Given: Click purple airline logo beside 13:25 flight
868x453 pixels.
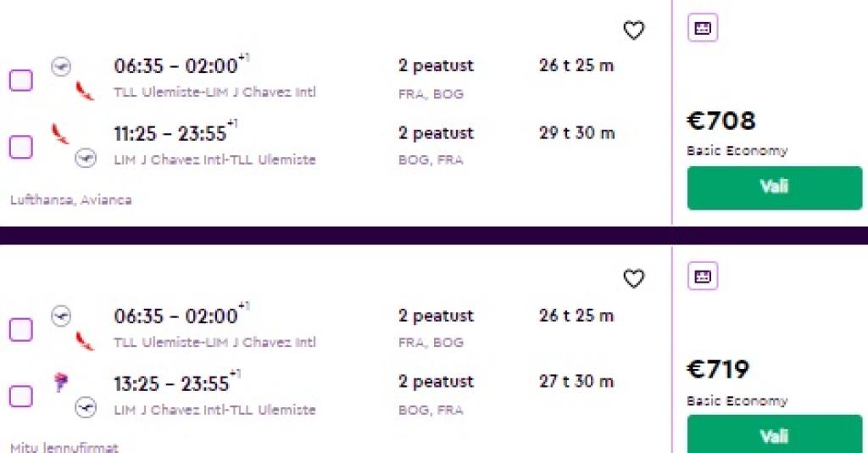Looking at the screenshot, I should (60, 382).
